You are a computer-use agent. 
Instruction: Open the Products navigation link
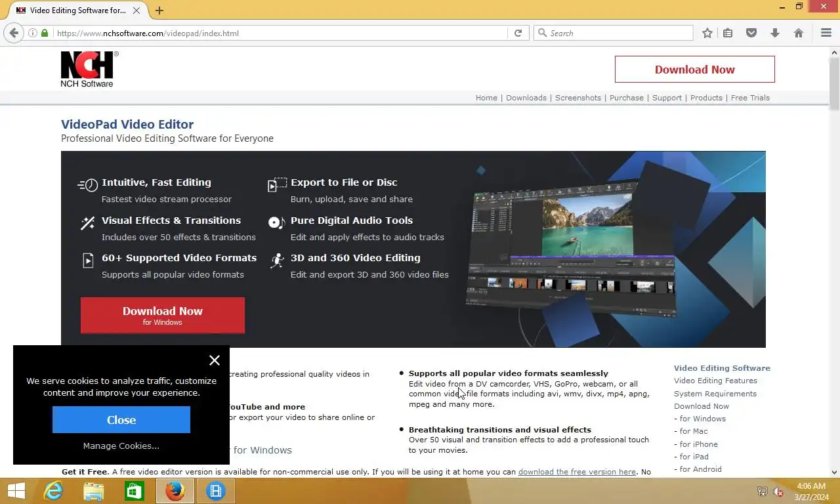click(706, 98)
